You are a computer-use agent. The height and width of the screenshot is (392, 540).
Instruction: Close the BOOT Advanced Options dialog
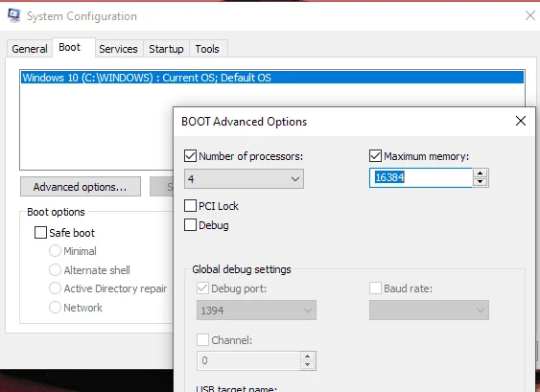[521, 121]
